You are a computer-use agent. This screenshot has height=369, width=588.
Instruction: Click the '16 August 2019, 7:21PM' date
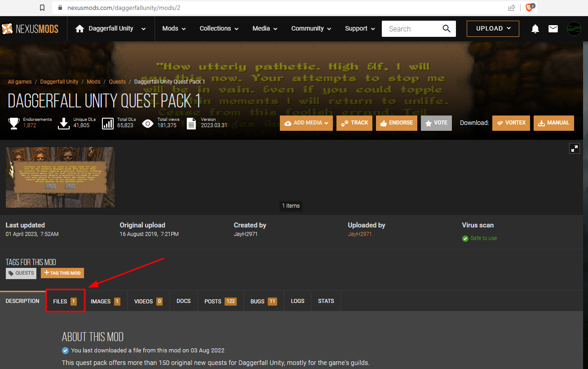(149, 234)
